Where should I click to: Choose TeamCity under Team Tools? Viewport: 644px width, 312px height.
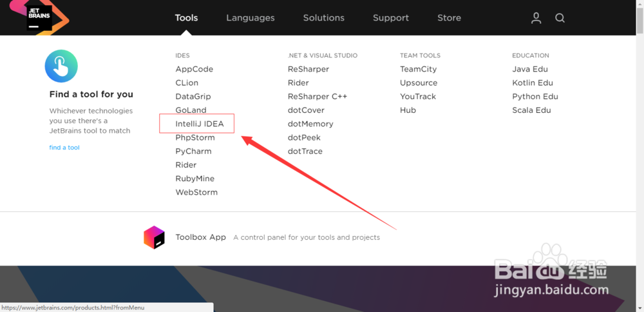coord(418,69)
